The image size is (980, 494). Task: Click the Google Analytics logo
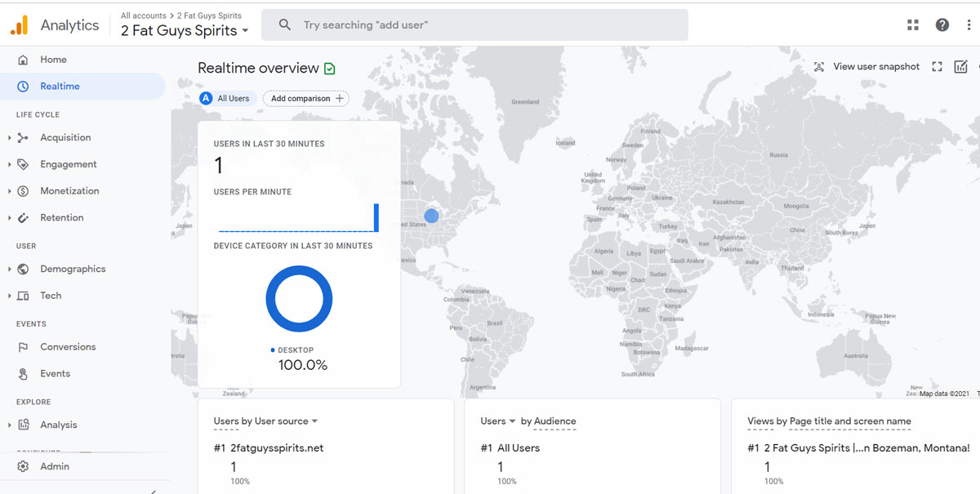click(20, 25)
